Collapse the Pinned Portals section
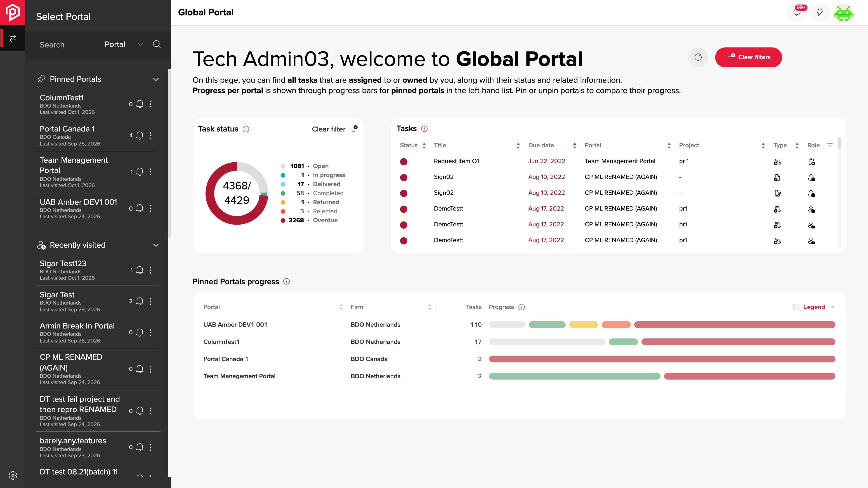The width and height of the screenshot is (868, 488). (156, 80)
